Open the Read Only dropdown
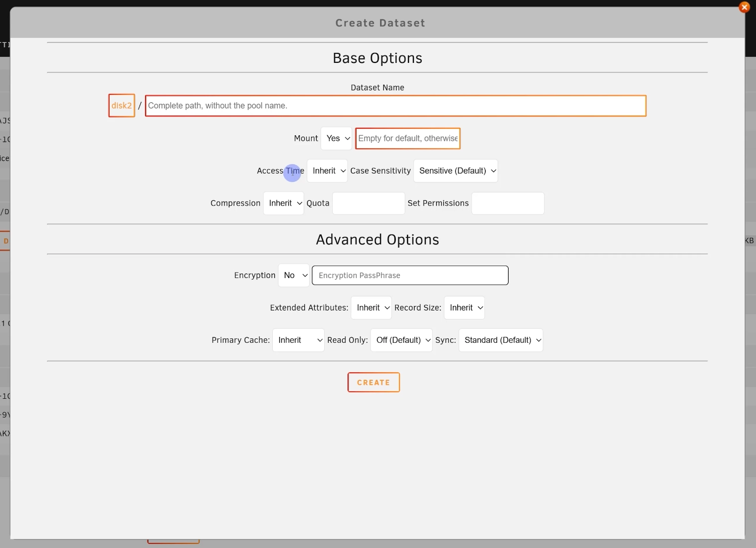Screen dimensions: 756x548 click(x=401, y=340)
